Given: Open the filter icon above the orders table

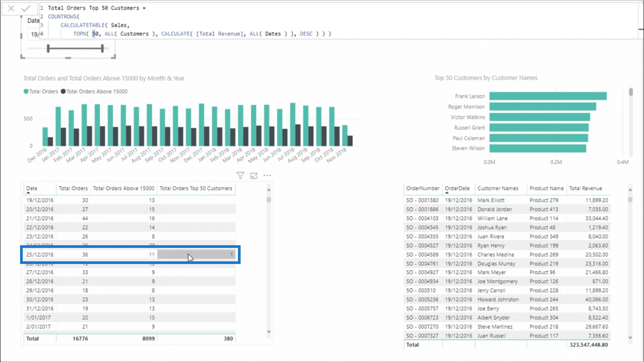Looking at the screenshot, I should 240,175.
